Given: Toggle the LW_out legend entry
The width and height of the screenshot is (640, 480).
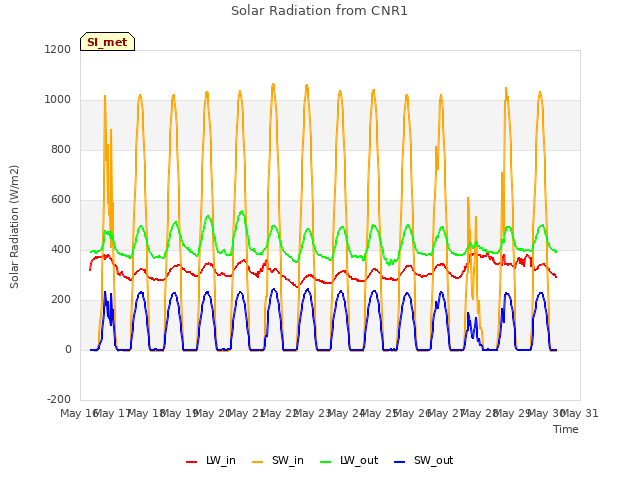Looking at the screenshot, I should pos(349,460).
